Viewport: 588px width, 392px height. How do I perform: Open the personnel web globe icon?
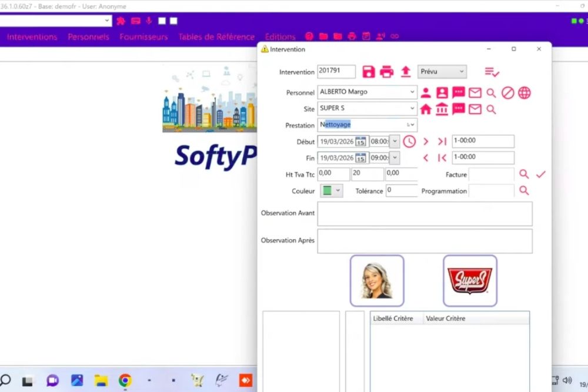point(524,93)
